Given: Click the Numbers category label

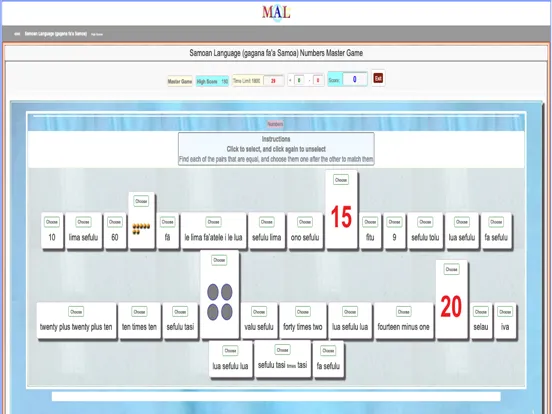Looking at the screenshot, I should point(275,124).
